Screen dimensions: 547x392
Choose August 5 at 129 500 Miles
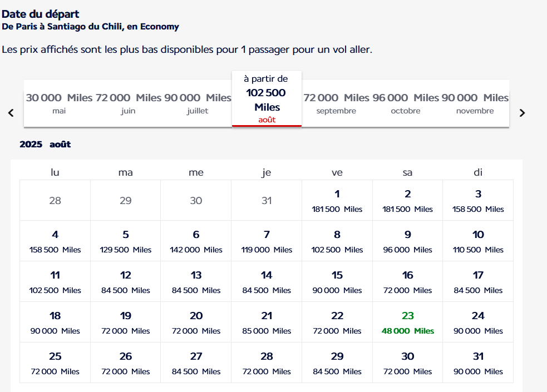[126, 241]
